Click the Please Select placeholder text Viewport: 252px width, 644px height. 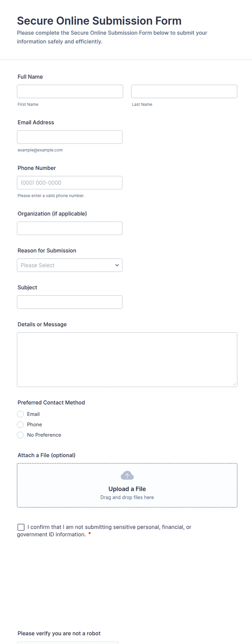pyautogui.click(x=37, y=265)
